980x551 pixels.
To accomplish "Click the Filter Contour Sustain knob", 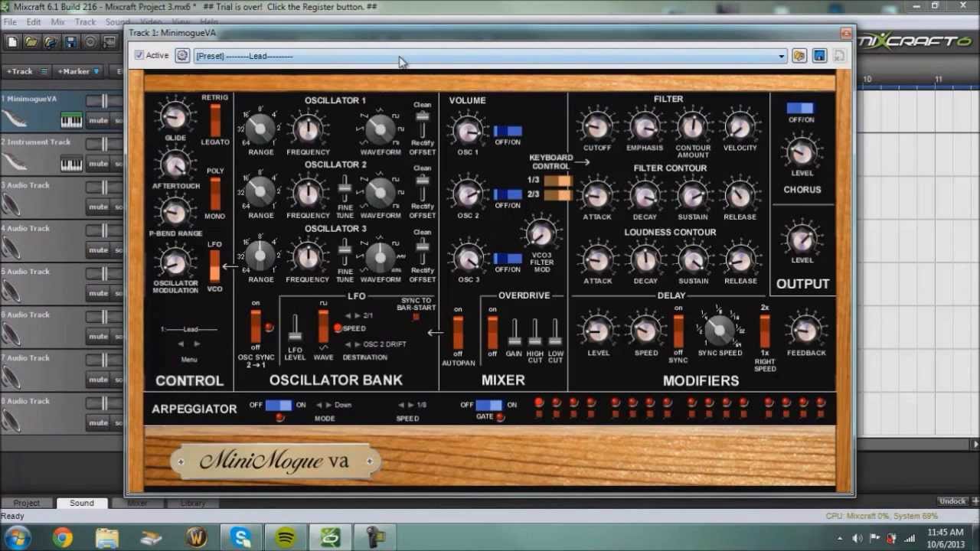I will pos(693,196).
